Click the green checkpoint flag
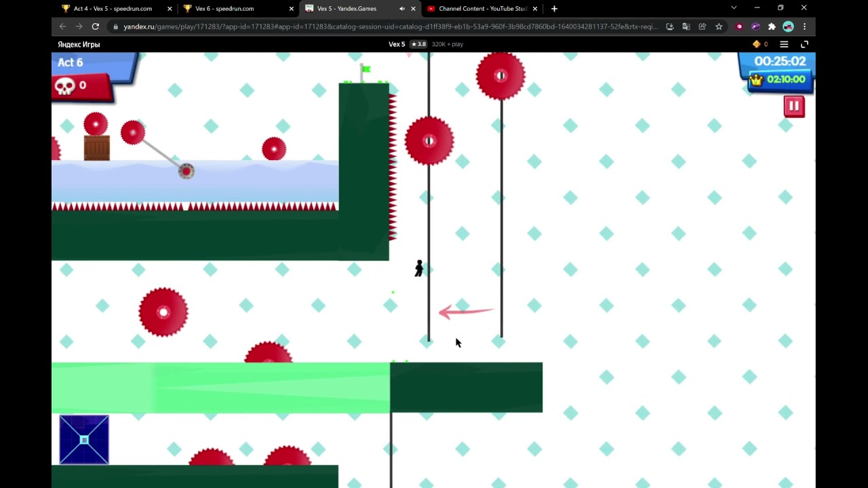 tap(365, 72)
